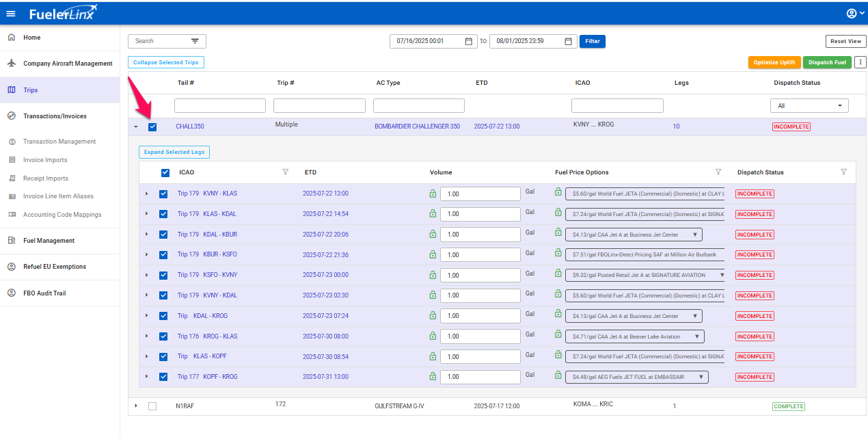
Task: Click the filter icon in the Search box
Action: 195,41
